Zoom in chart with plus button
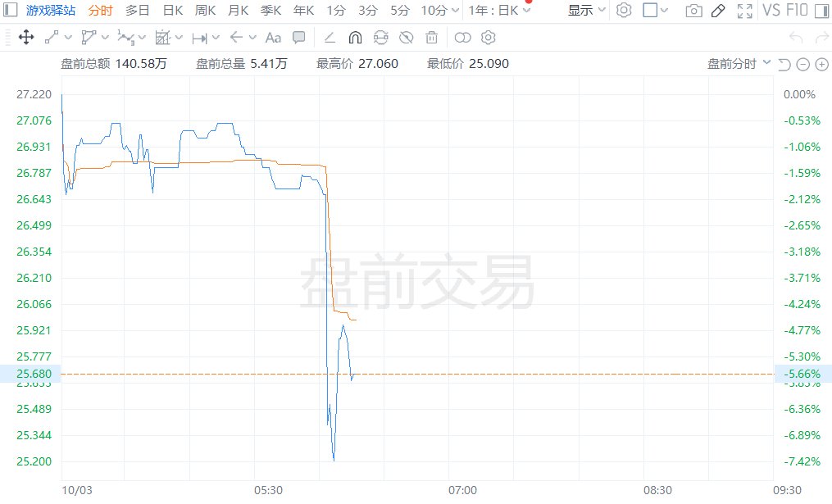The height and width of the screenshot is (504, 832). [820, 65]
